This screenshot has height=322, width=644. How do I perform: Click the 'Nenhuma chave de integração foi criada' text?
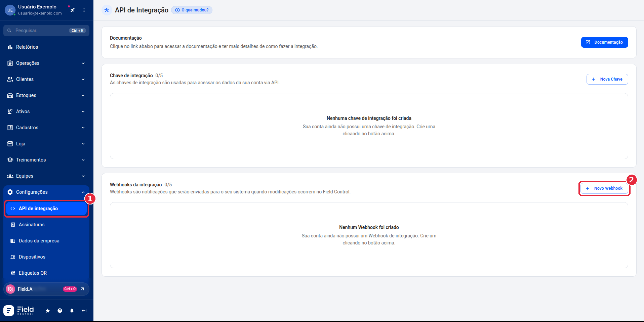coord(369,118)
